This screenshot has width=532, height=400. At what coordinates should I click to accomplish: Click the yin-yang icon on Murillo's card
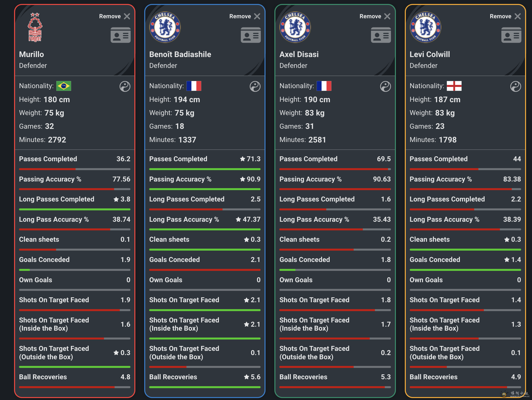point(125,86)
